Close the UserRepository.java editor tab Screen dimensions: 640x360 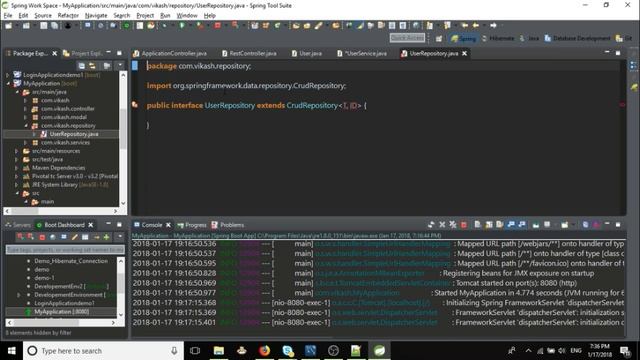[464, 53]
